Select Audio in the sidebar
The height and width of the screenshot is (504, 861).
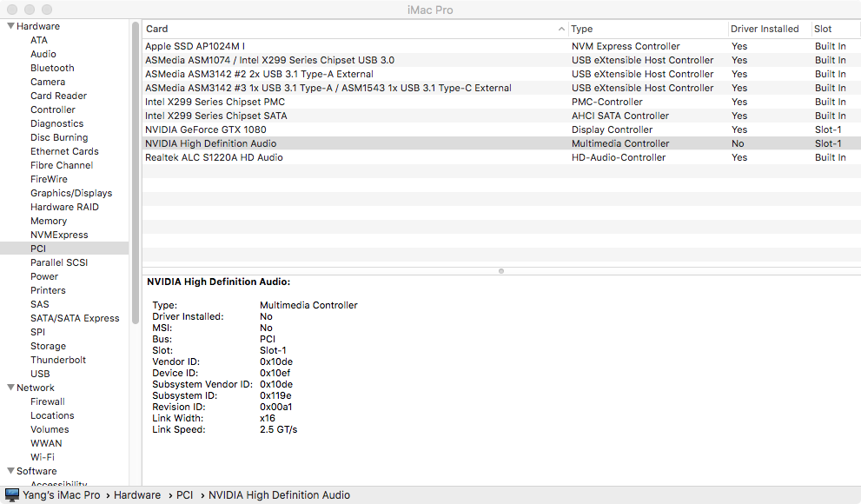pyautogui.click(x=43, y=54)
